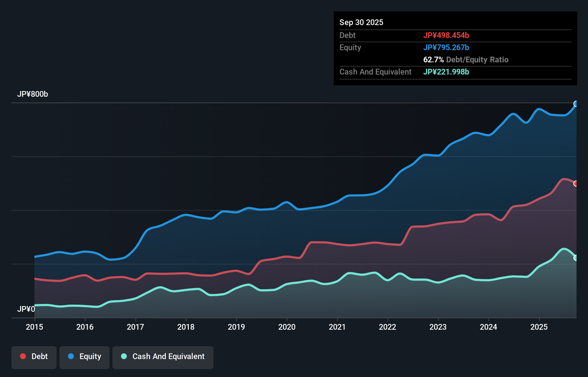Toggle the Debt series legend button
Viewport: 588px width, 377px height.
[34, 357]
